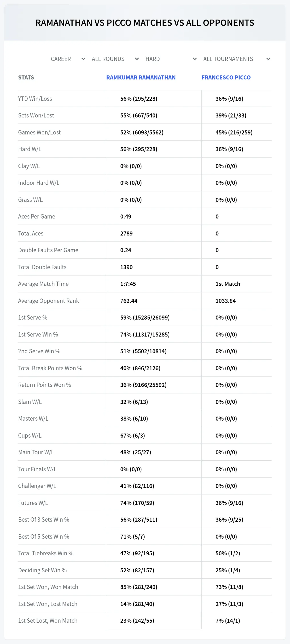The height and width of the screenshot is (644, 290).
Task: Click the 1st Set Lost, Won Match label
Action: [48, 621]
